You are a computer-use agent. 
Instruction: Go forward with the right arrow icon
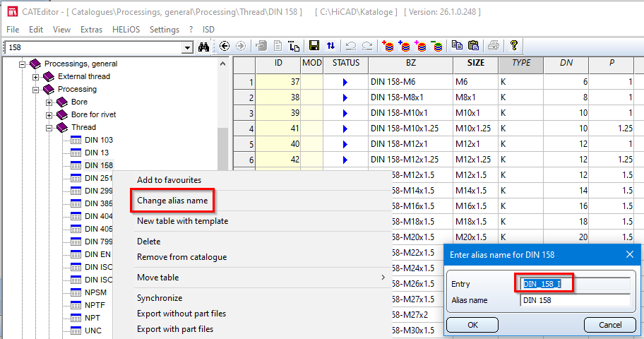pyautogui.click(x=241, y=46)
